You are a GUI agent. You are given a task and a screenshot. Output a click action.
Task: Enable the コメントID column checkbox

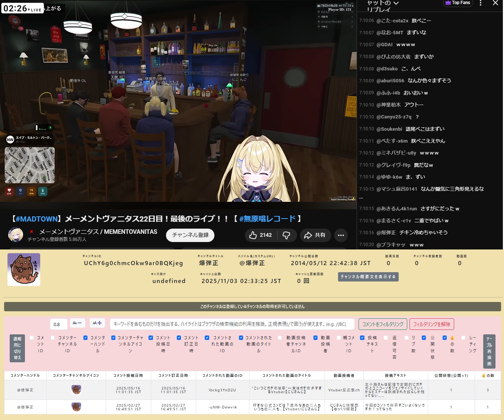(x=32, y=338)
